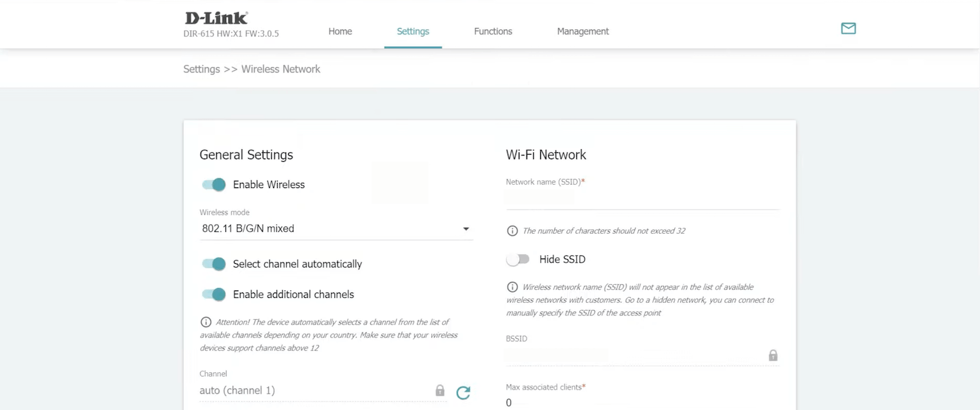Open the Management tab
Viewport: 980px width, 410px height.
(x=583, y=31)
